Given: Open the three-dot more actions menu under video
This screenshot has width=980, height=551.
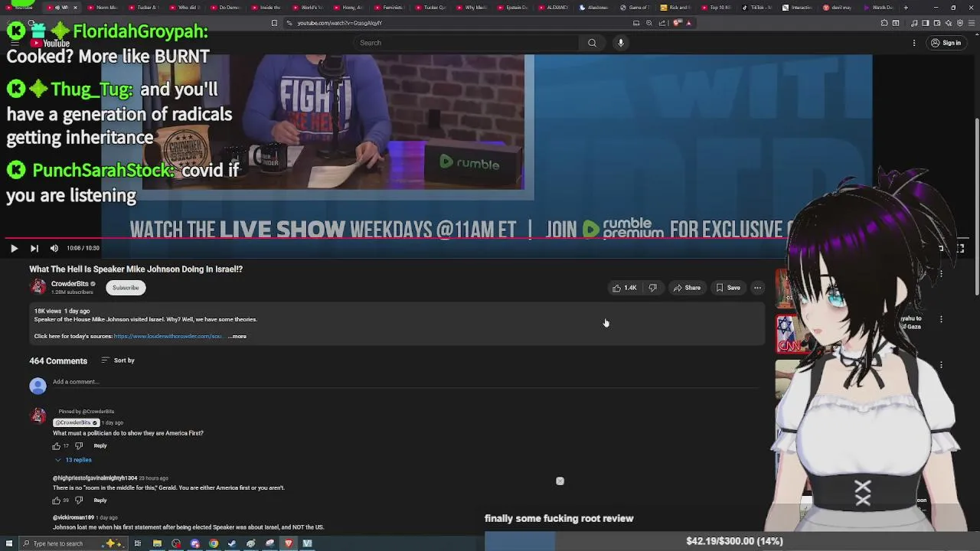Looking at the screenshot, I should (757, 288).
